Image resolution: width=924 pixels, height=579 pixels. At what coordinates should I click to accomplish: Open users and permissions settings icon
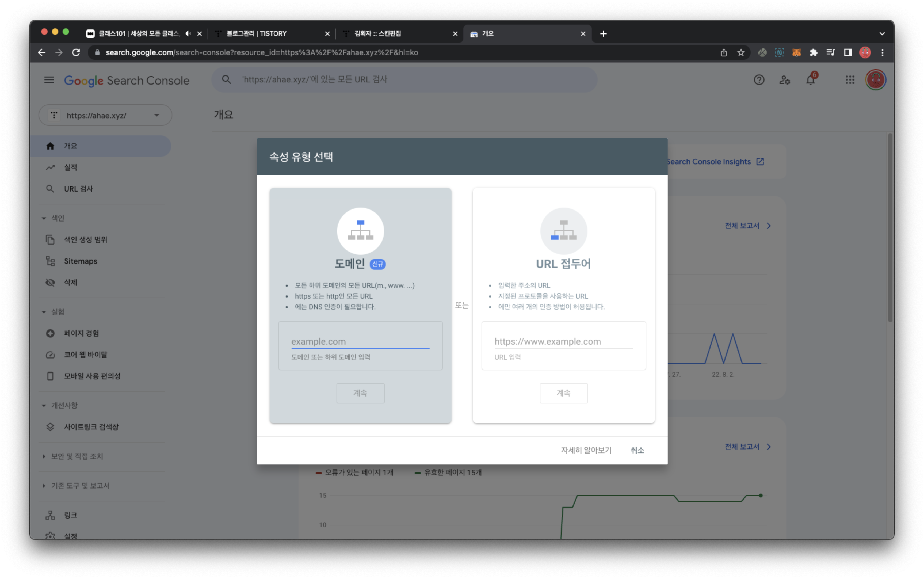click(x=784, y=80)
